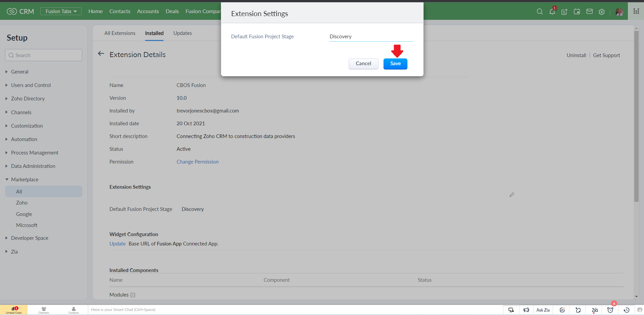The height and width of the screenshot is (315, 644).
Task: Expand the Channels setup section
Action: 21,113
